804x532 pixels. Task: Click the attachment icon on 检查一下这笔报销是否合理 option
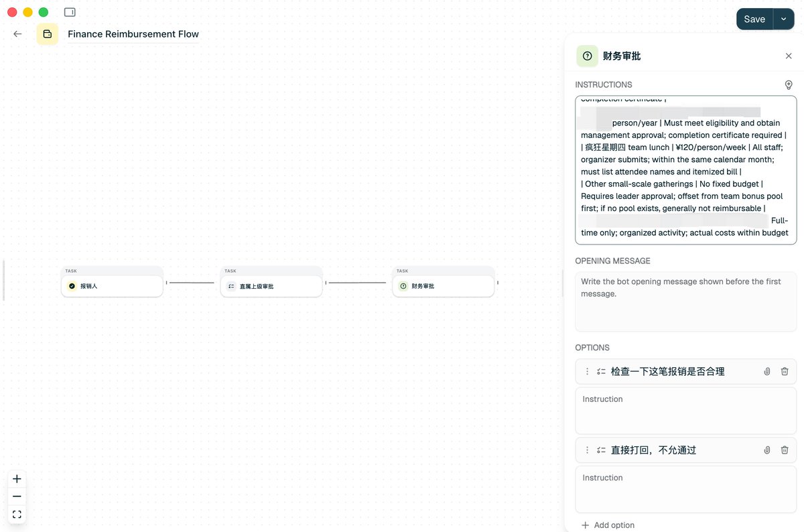[767, 371]
